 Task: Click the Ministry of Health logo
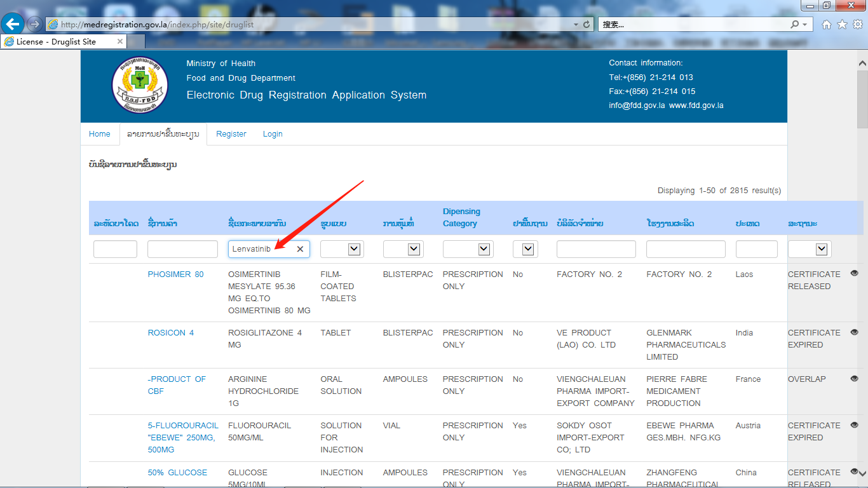click(x=140, y=85)
